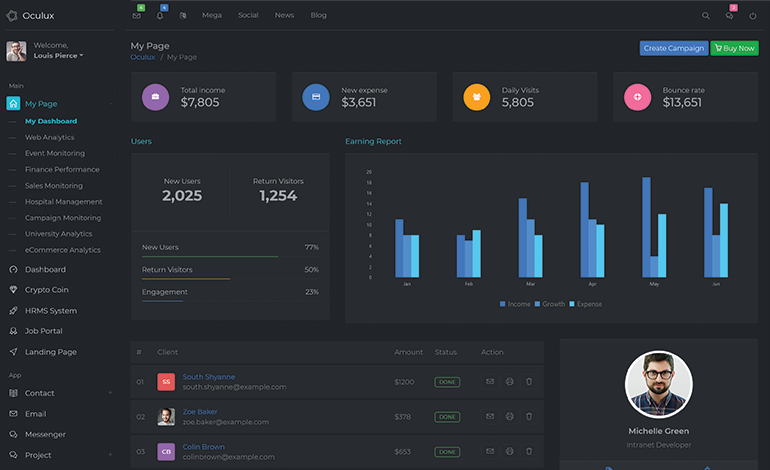770x470 pixels.
Task: Click the language flag icon in top bar
Action: [x=183, y=16]
